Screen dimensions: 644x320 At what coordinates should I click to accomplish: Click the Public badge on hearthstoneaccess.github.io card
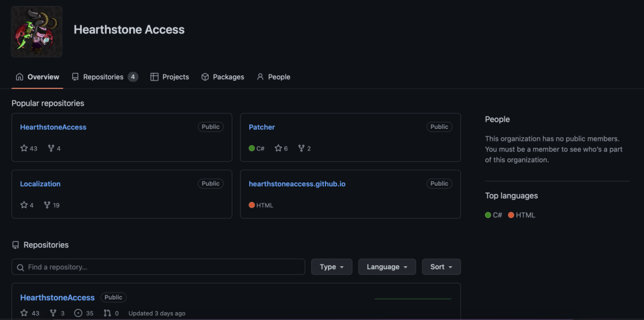(x=439, y=183)
